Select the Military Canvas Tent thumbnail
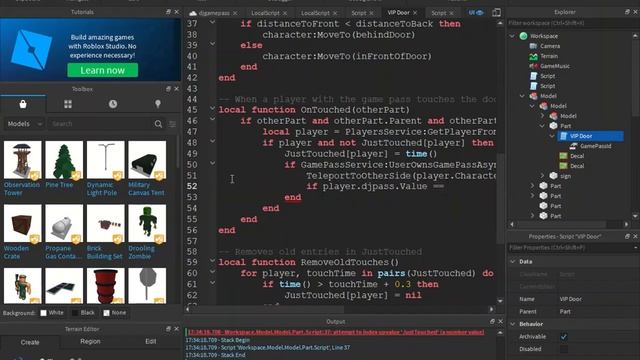Screen dimensions: 640x360 point(147,160)
